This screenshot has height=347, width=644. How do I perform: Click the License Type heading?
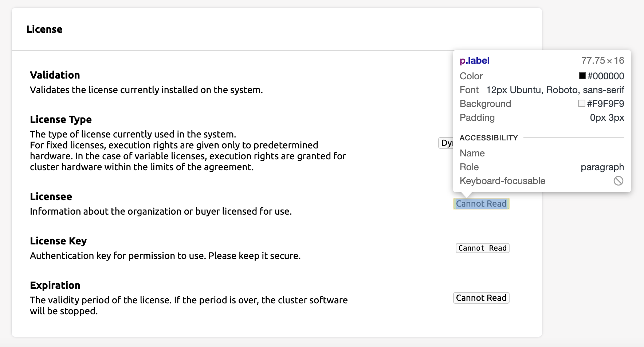[x=61, y=119]
